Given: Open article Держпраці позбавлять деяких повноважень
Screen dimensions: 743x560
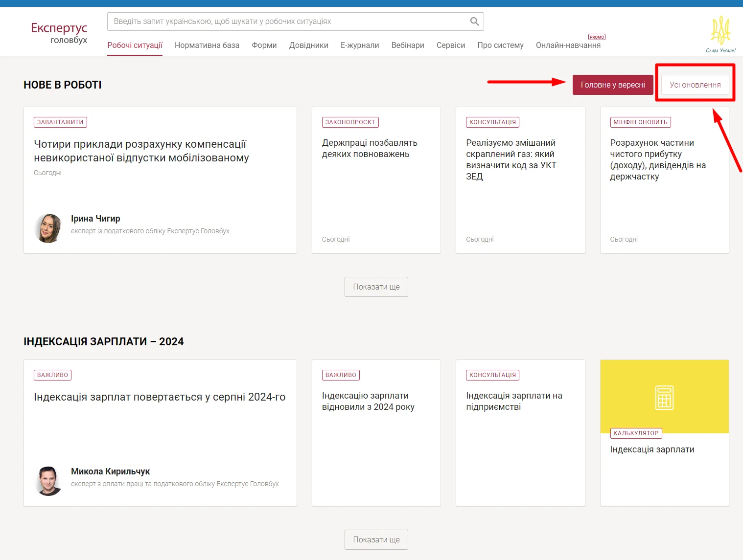Looking at the screenshot, I should [x=370, y=149].
